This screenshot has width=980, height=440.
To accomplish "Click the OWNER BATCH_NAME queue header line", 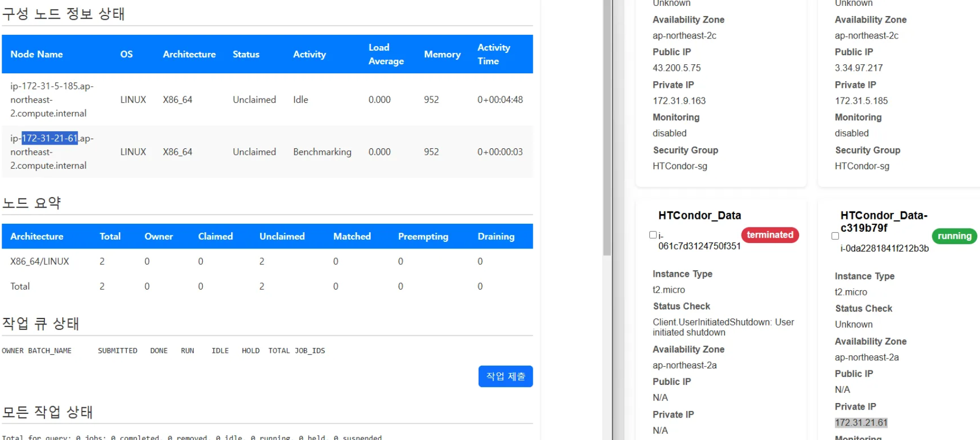I will (x=163, y=351).
